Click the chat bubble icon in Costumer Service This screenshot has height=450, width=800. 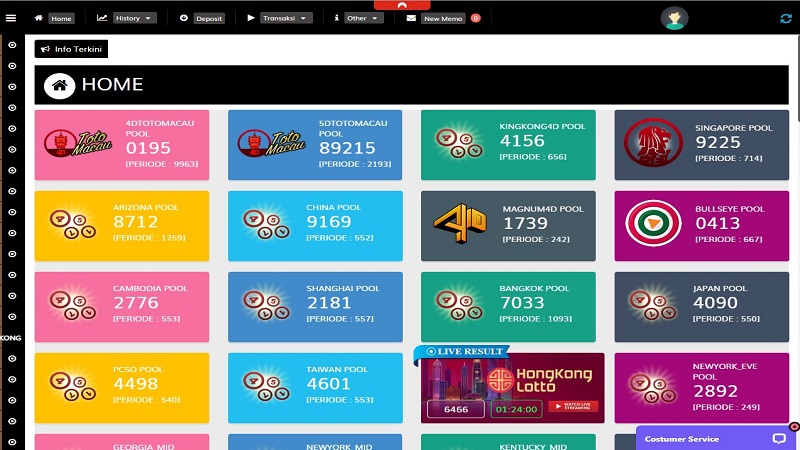pos(779,438)
